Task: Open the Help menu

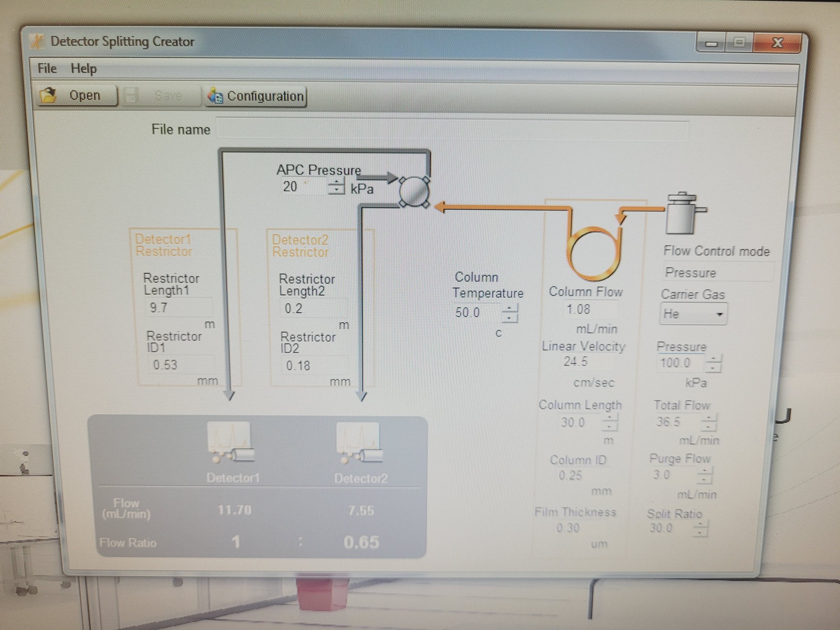Action: (84, 69)
